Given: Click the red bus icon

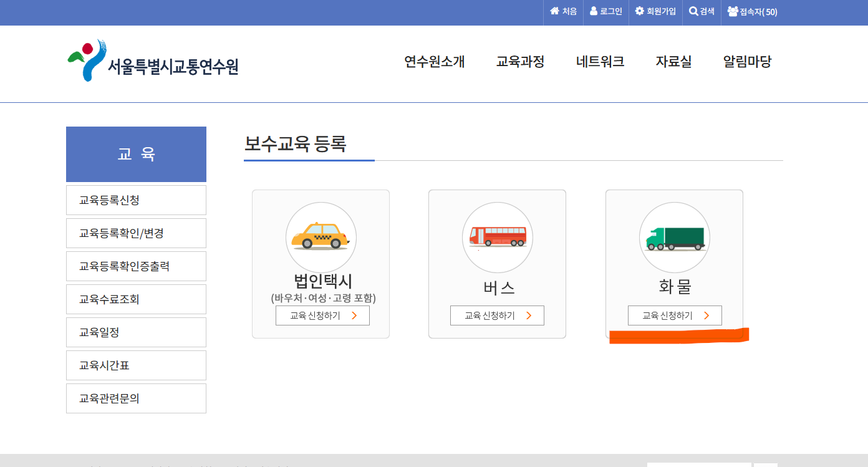Looking at the screenshot, I should 497,237.
